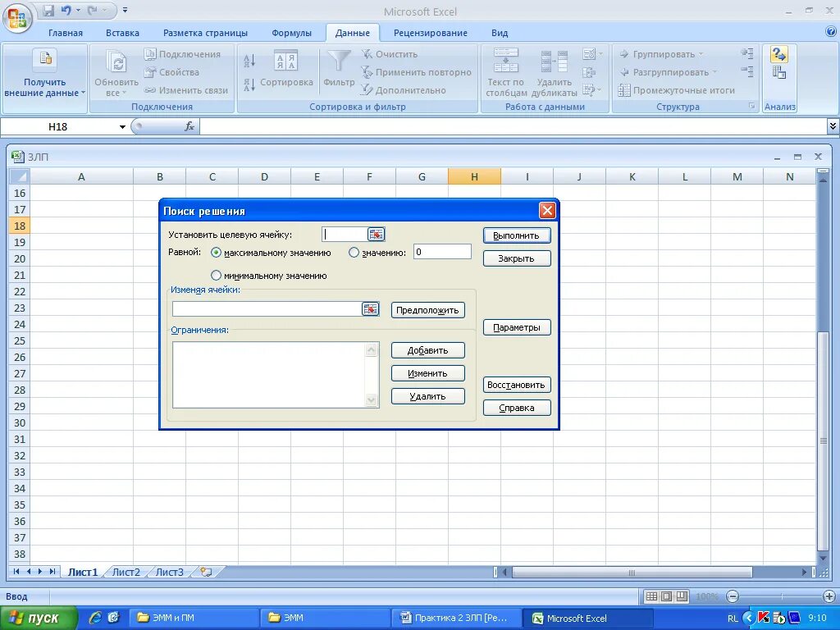
Task: Click Очистить filter command
Action: click(x=390, y=54)
